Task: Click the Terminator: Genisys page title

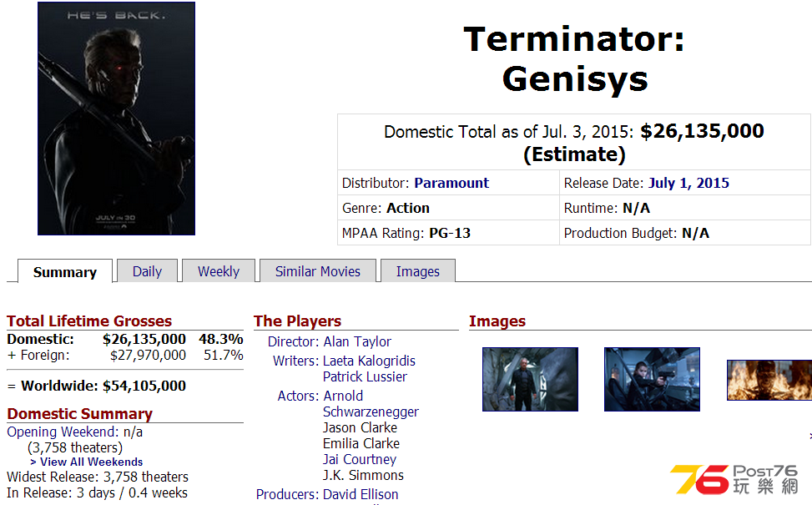Action: [x=574, y=59]
